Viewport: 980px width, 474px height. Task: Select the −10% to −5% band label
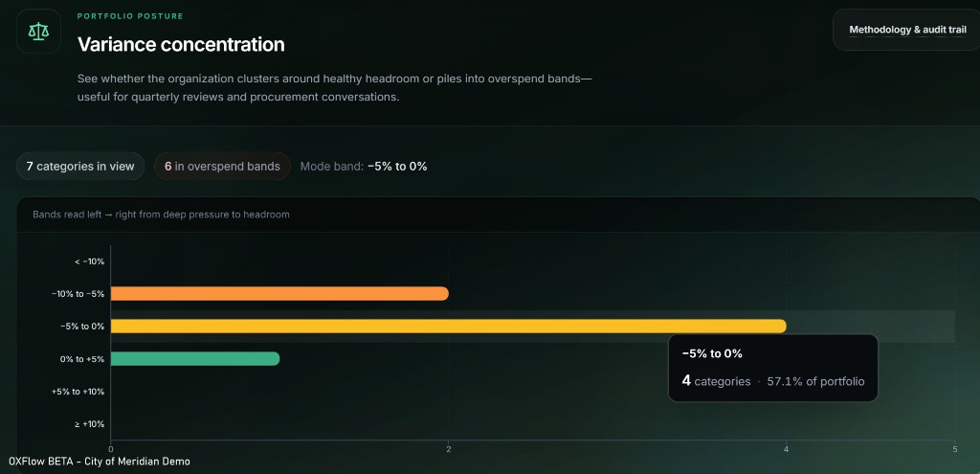click(x=78, y=293)
